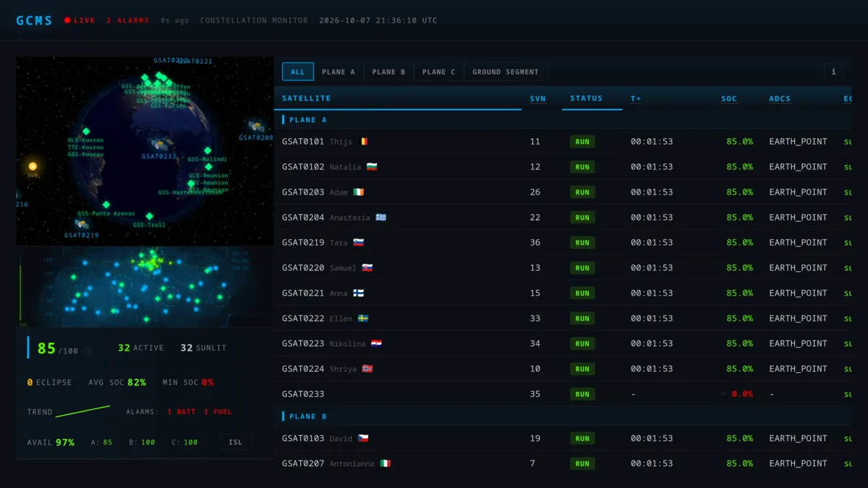Select the Kourou ground station diamond
Screen dimensions: 868x488
pos(85,132)
